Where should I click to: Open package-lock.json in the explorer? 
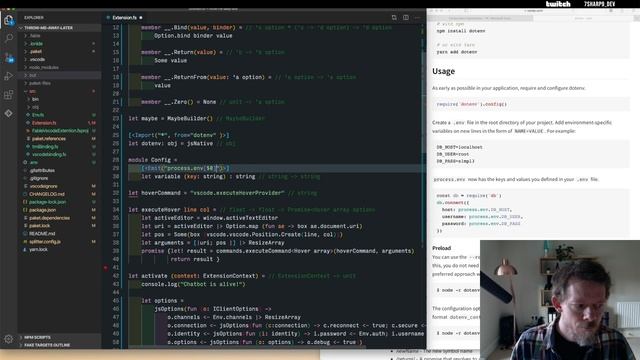[47, 202]
